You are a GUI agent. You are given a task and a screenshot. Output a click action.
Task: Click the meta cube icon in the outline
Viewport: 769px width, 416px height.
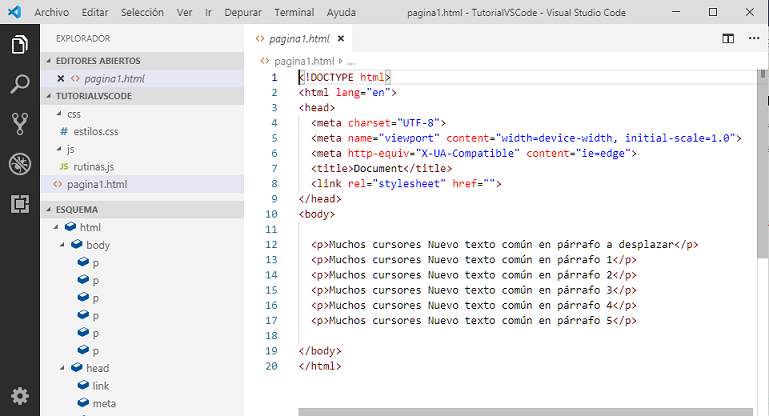pos(83,403)
